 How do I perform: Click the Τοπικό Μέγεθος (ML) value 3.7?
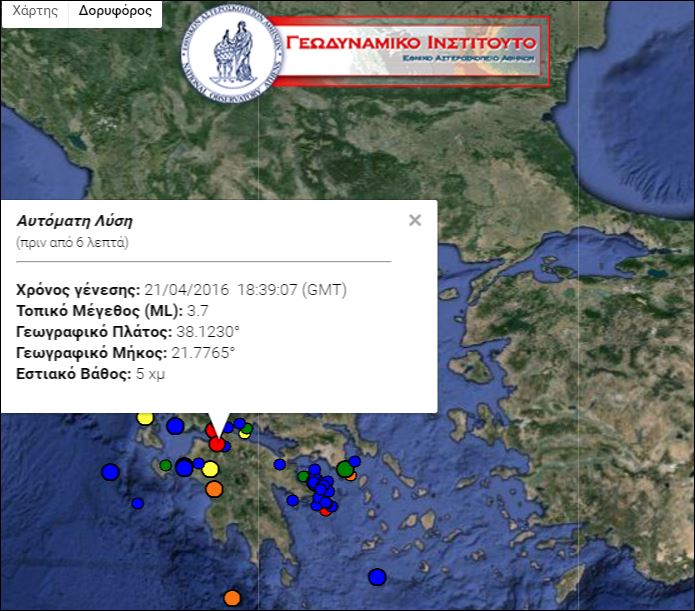pyautogui.click(x=198, y=310)
